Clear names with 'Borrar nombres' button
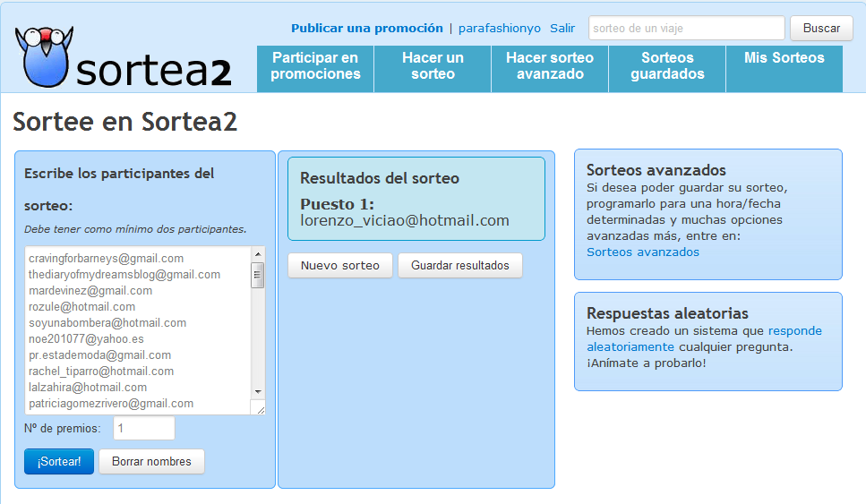 [151, 462]
